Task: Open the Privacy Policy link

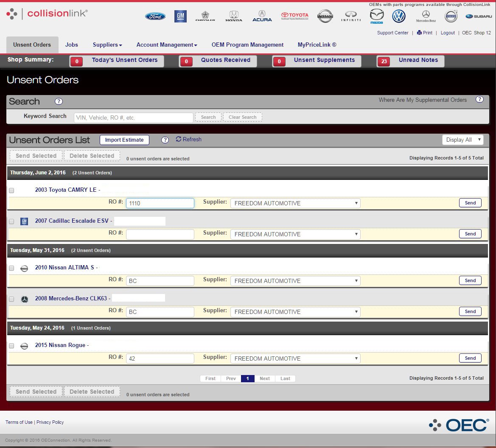Action: [50, 422]
